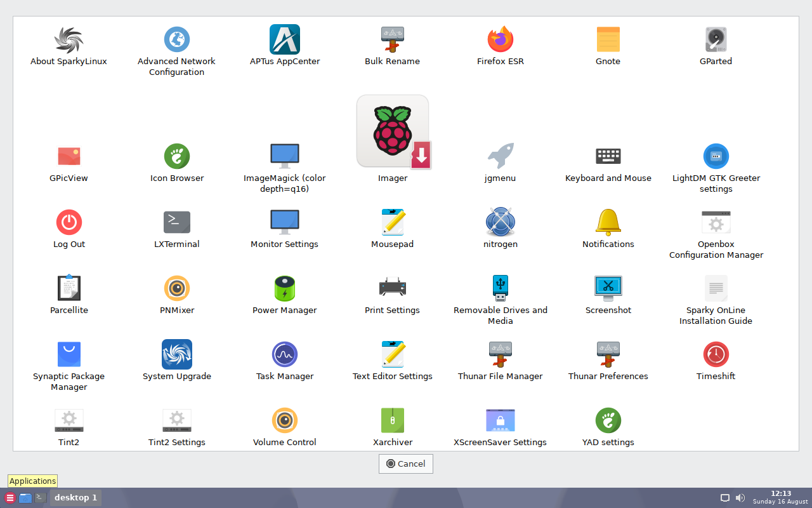The image size is (812, 508).
Task: Open Power Manager
Action: pyautogui.click(x=285, y=288)
